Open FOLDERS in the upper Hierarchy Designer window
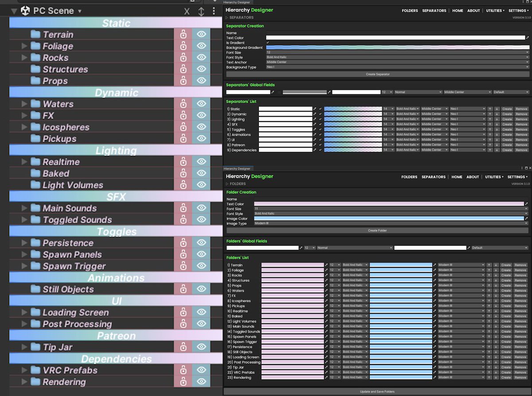Image resolution: width=532 pixels, height=396 pixels. (410, 11)
